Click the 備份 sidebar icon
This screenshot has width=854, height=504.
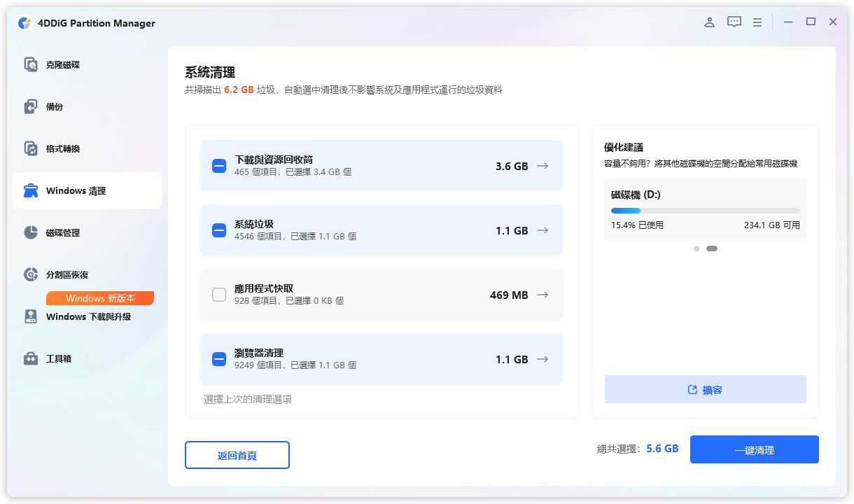pos(31,106)
